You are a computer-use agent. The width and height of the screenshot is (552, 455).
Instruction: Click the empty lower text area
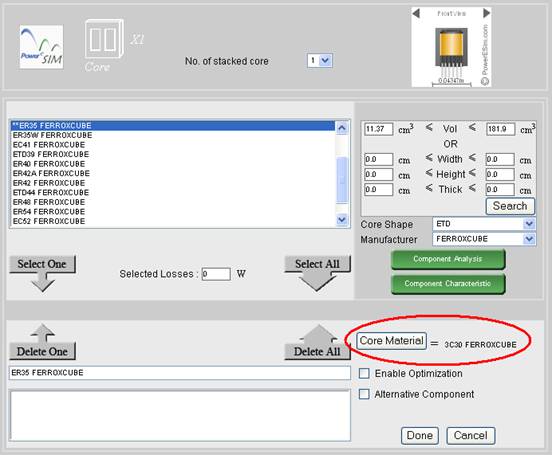[x=180, y=415]
